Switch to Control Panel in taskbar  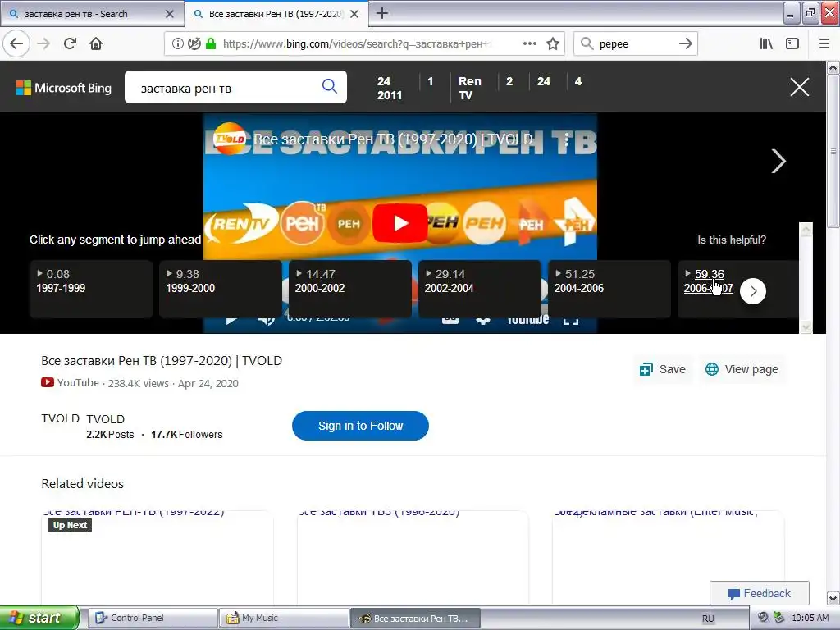(x=153, y=619)
